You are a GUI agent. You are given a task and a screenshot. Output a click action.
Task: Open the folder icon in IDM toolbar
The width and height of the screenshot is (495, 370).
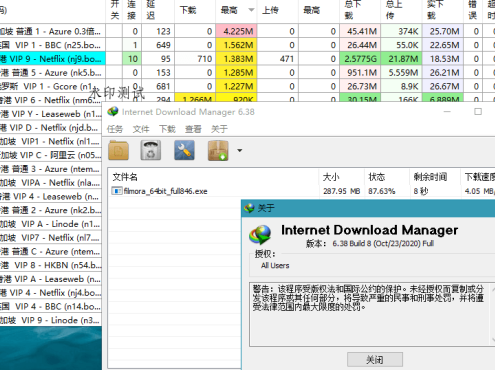(x=118, y=151)
